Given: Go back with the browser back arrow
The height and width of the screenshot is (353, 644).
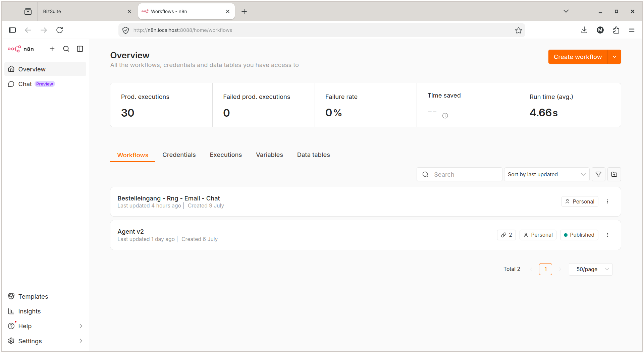Looking at the screenshot, I should [x=28, y=30].
